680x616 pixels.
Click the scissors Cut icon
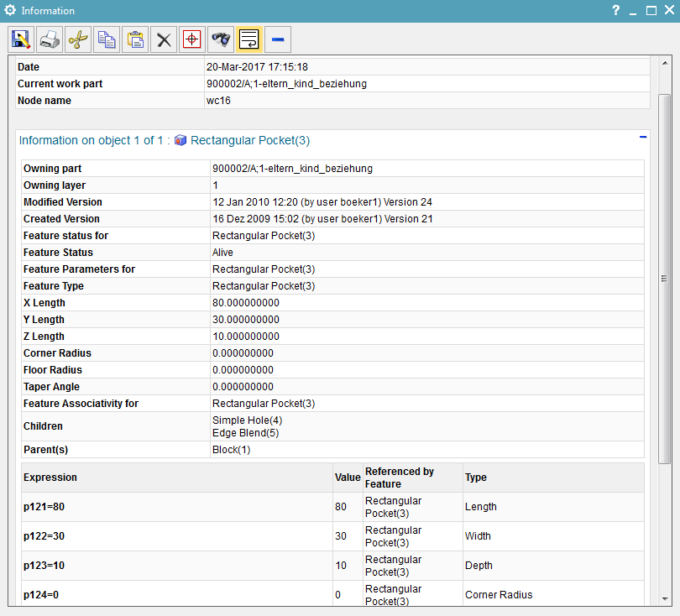point(78,39)
